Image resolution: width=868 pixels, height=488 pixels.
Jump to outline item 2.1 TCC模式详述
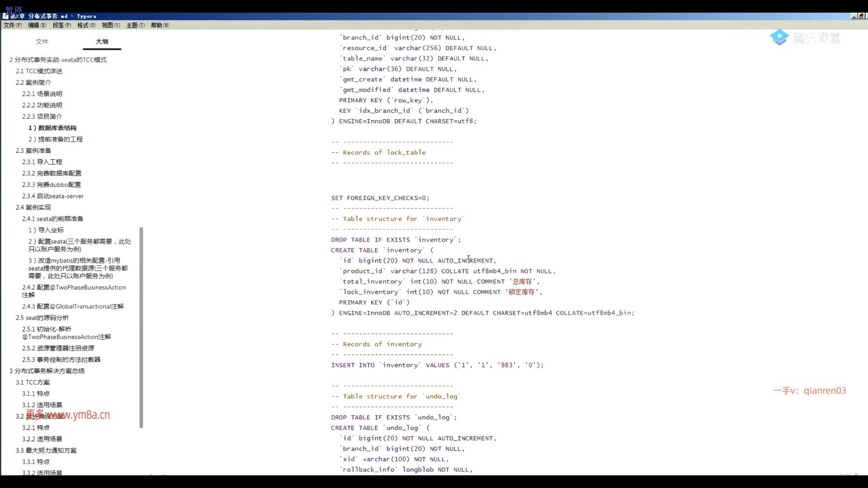pyautogui.click(x=39, y=71)
